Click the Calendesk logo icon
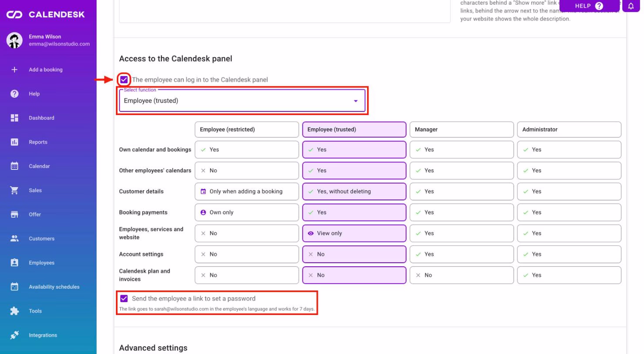Image resolution: width=644 pixels, height=354 pixels. (14, 15)
